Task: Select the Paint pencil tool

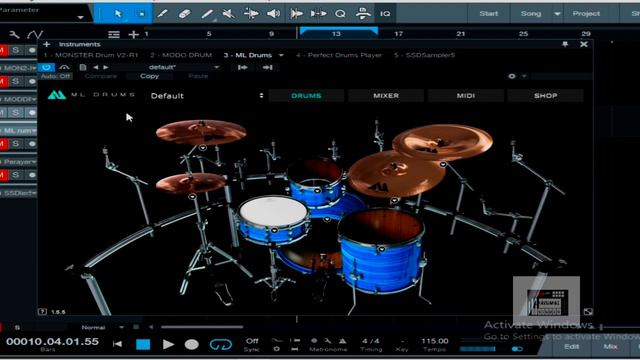Action: pos(207,13)
